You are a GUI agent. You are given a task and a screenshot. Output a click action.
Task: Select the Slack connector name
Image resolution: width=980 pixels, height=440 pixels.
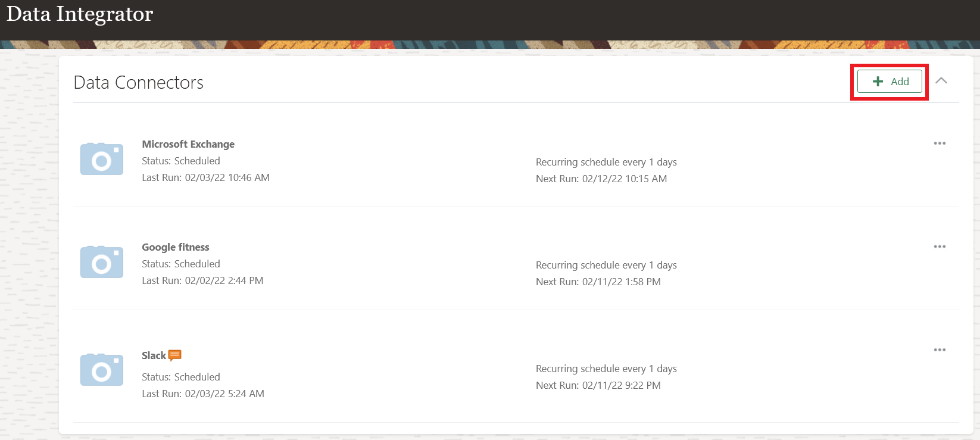point(154,355)
